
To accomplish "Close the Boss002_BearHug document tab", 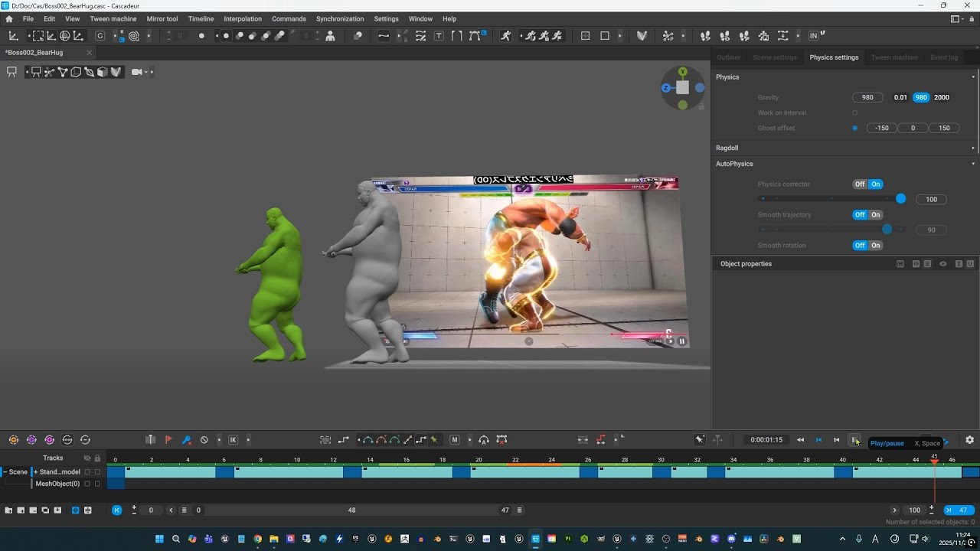I will pos(89,53).
